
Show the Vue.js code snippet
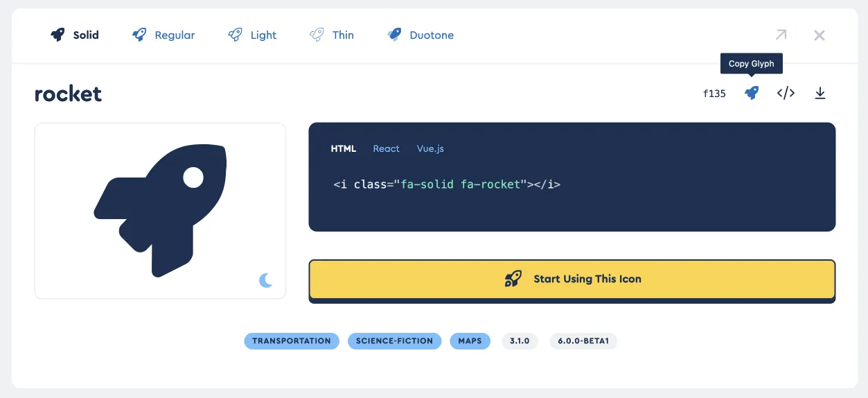pos(430,148)
